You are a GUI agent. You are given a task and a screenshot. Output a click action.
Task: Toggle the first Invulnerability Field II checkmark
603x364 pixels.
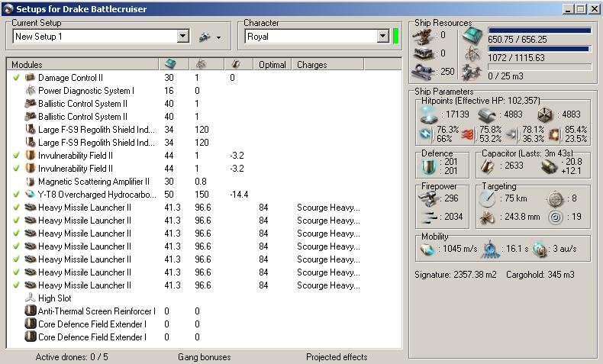point(17,156)
